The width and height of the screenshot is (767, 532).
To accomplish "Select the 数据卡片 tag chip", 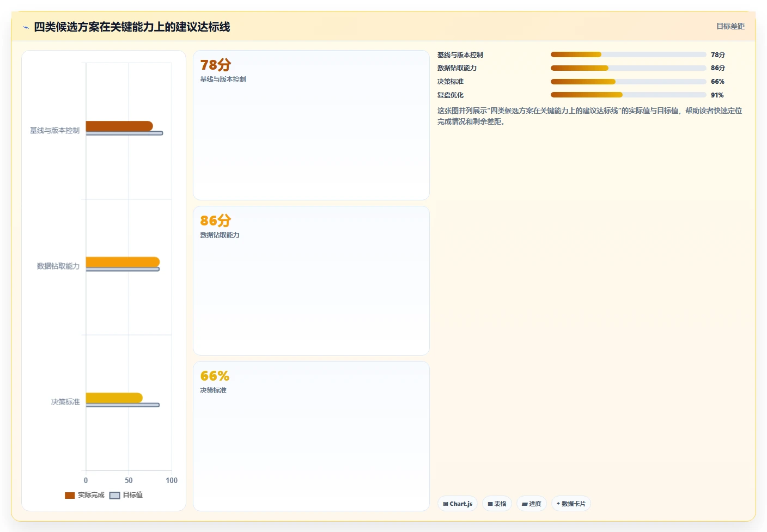I will pyautogui.click(x=571, y=504).
